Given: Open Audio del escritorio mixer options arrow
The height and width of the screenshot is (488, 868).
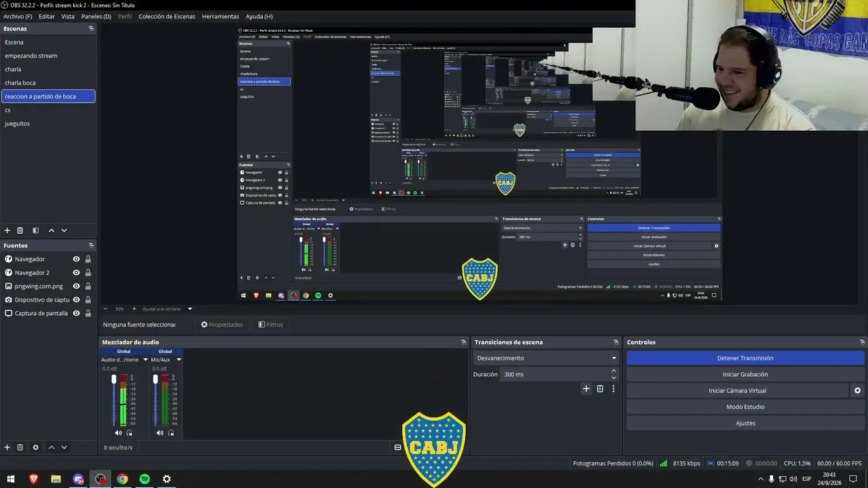Looking at the screenshot, I should (x=145, y=360).
